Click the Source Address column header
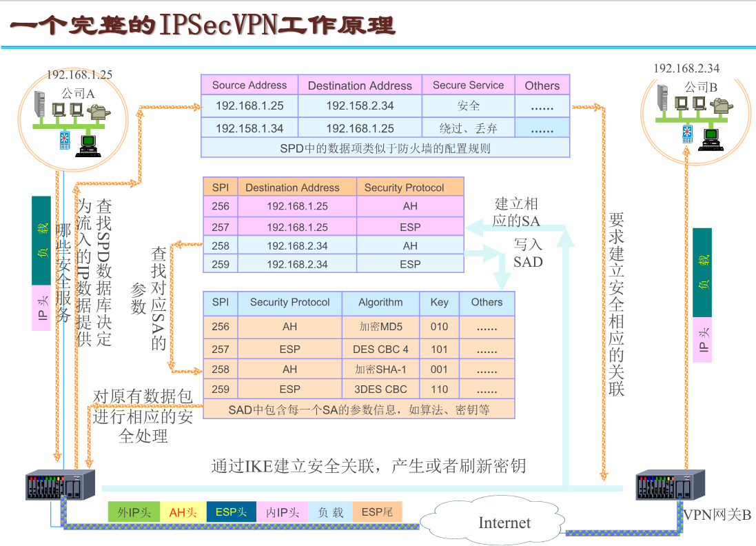 (x=249, y=85)
